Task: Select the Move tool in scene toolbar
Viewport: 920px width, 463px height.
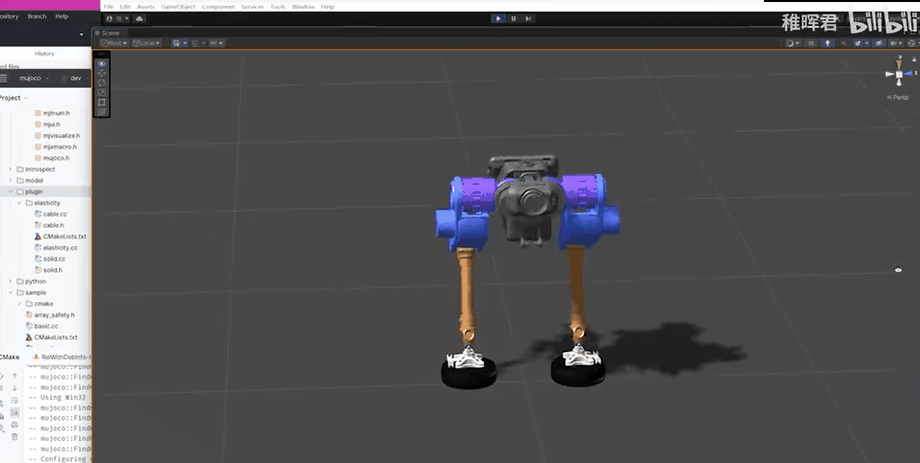Action: (102, 73)
